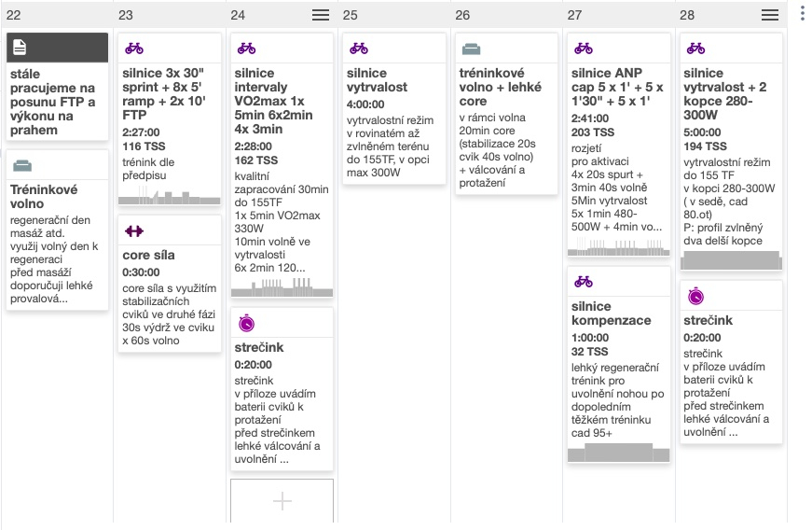Click bike icon of day 25 vytrvalost workout
Screen dimensions: 812x530
point(359,49)
